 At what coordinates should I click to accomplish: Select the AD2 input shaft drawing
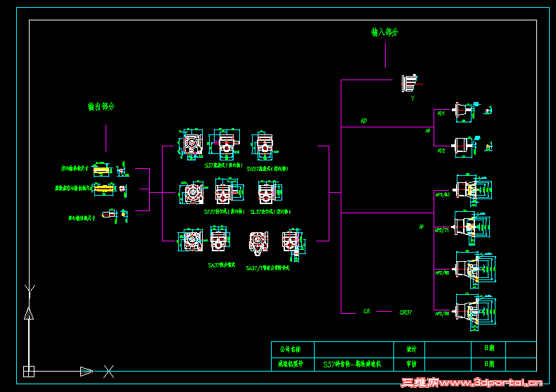click(x=465, y=146)
